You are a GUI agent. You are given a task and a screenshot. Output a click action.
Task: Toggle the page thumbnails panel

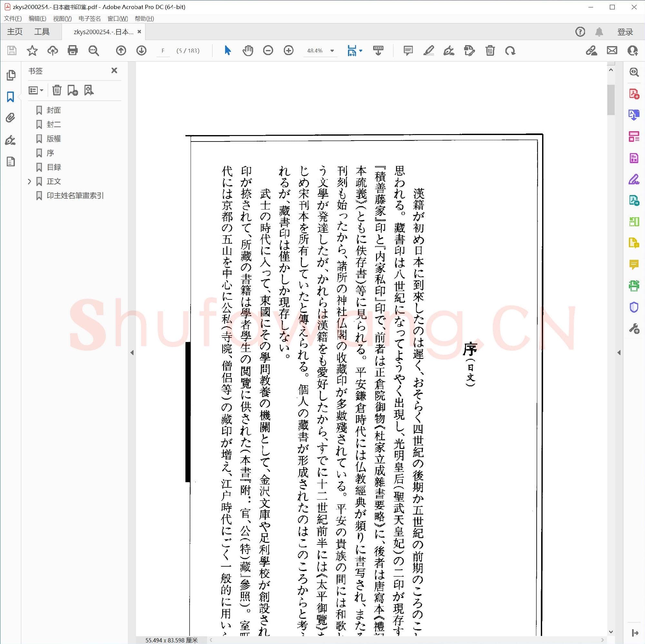click(11, 75)
